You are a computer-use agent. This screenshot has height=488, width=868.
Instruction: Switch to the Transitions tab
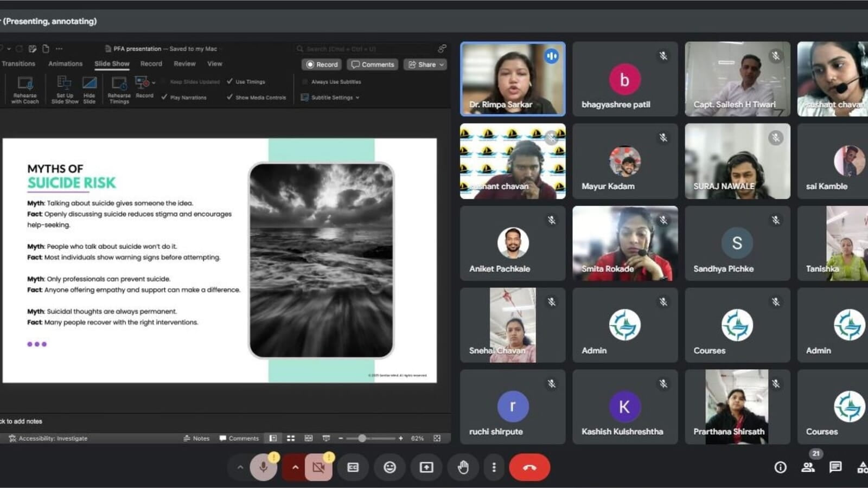pyautogui.click(x=18, y=63)
